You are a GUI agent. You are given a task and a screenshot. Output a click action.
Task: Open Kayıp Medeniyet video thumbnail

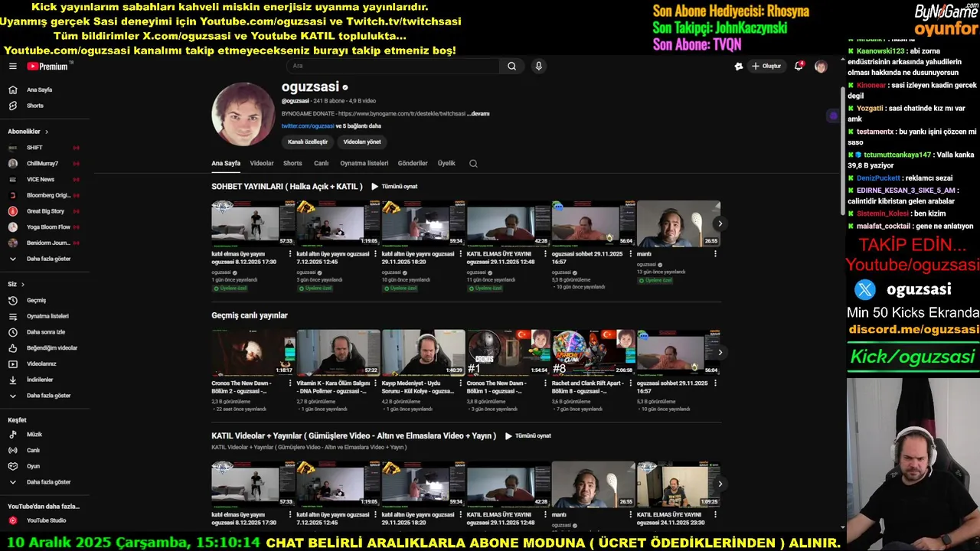coord(423,353)
